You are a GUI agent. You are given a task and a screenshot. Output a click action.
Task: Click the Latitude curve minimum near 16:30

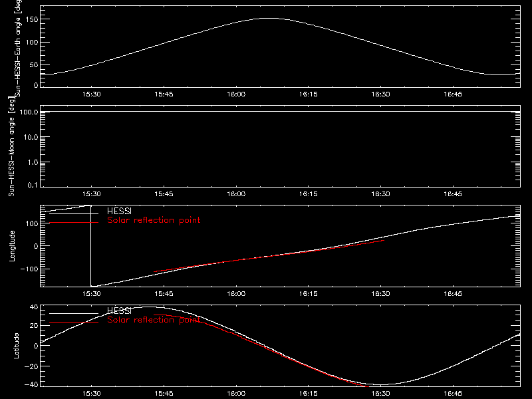tap(380, 385)
